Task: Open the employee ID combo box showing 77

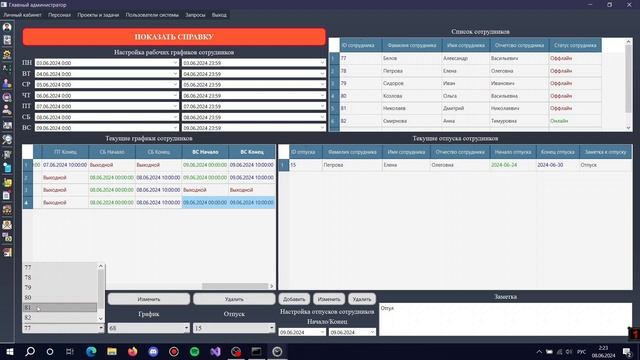Action: pyautogui.click(x=63, y=328)
